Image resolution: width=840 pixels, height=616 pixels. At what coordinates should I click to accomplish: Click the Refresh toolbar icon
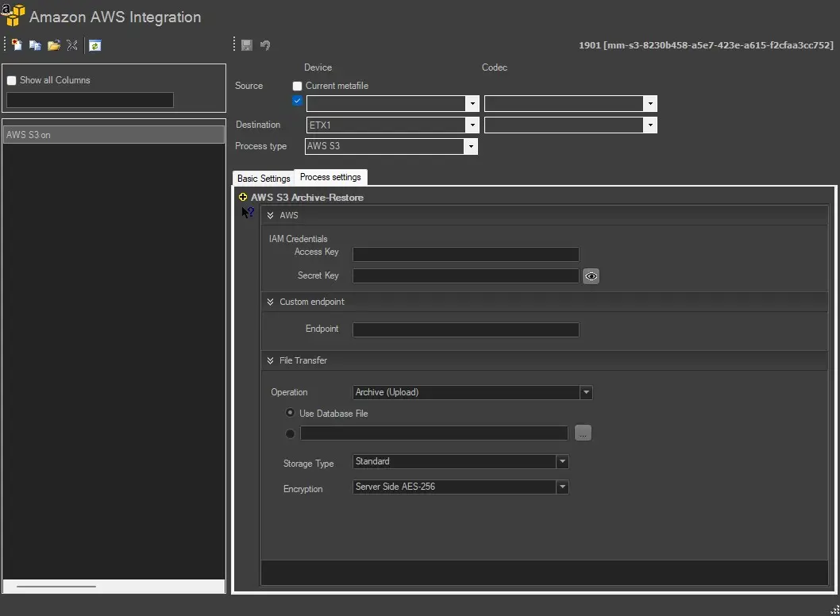(x=94, y=45)
